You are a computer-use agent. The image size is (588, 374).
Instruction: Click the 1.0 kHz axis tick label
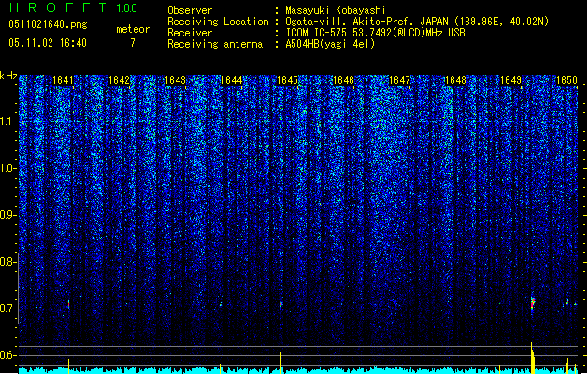pos(7,168)
